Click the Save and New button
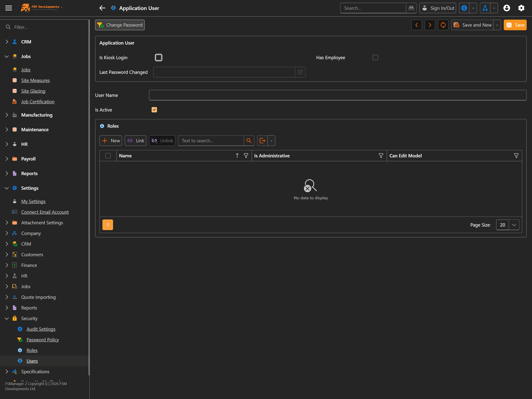 tap(472, 25)
